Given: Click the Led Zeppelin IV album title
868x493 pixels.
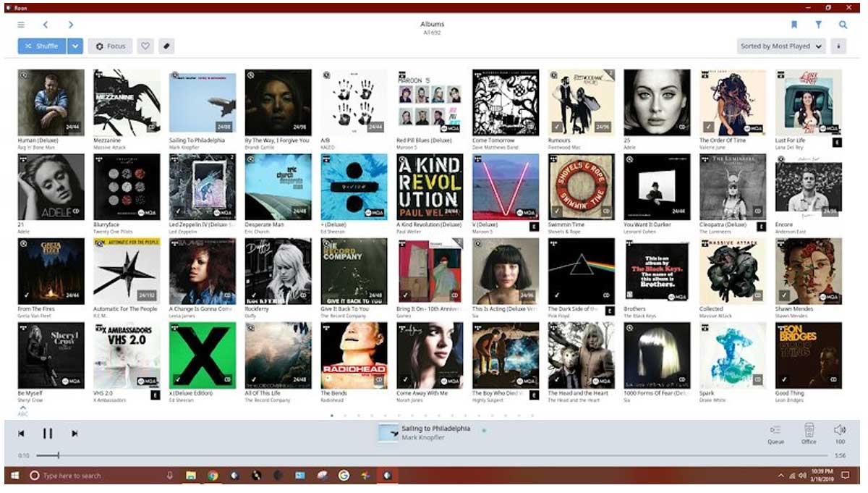Looking at the screenshot, I should point(202,225).
